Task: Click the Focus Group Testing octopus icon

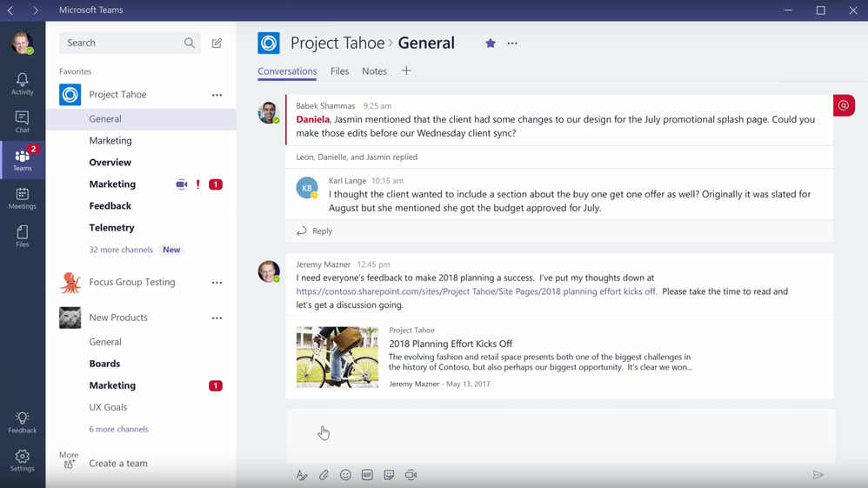Action: [70, 283]
